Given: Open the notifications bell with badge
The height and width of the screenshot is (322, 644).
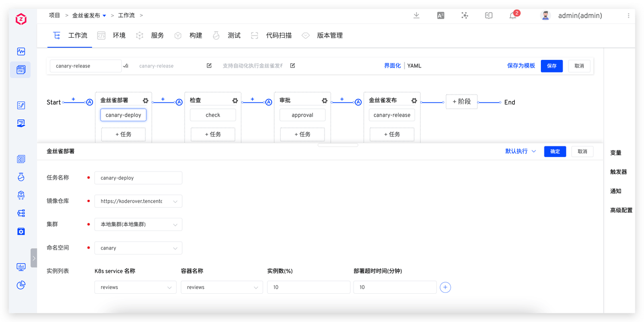Looking at the screenshot, I should (513, 16).
